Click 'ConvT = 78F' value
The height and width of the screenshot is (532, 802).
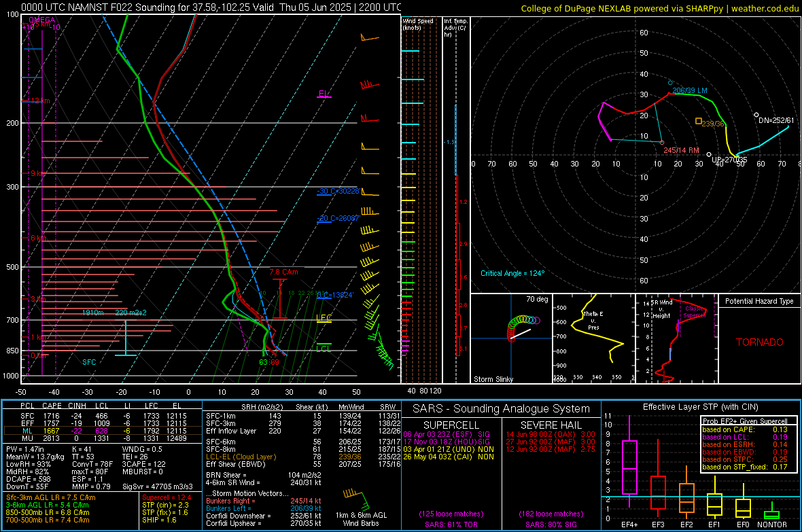pos(92,464)
